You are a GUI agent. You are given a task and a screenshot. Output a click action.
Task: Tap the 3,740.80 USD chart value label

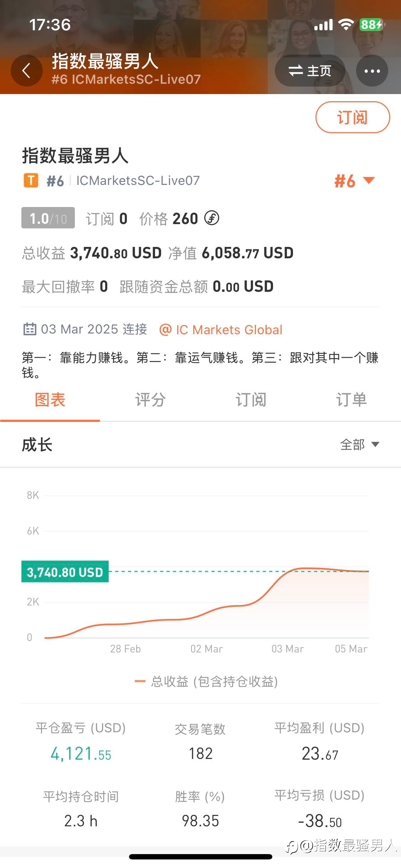(65, 572)
